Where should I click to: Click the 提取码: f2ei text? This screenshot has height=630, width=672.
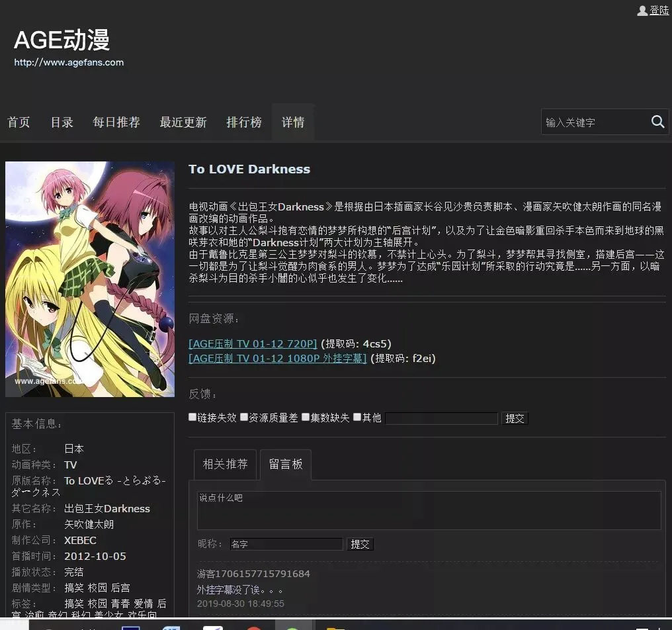pos(403,359)
